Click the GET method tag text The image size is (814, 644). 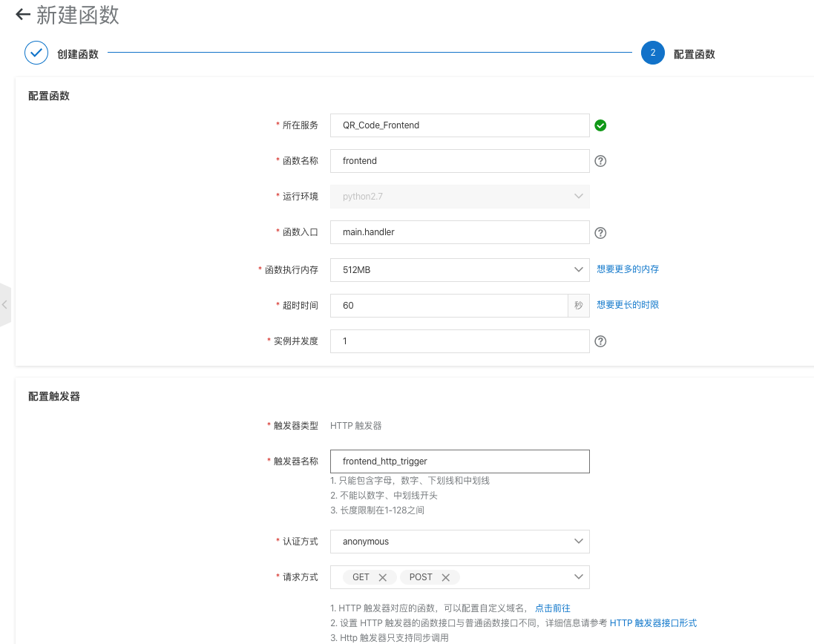coord(361,577)
